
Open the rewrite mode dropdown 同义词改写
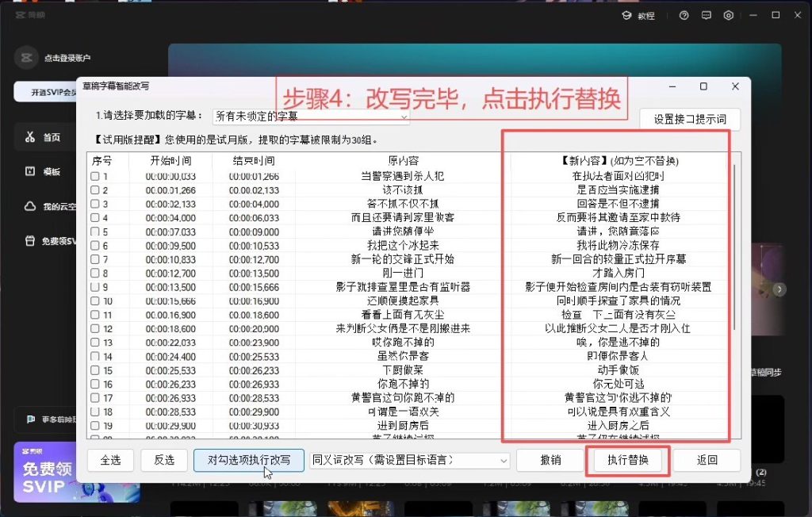tap(410, 460)
